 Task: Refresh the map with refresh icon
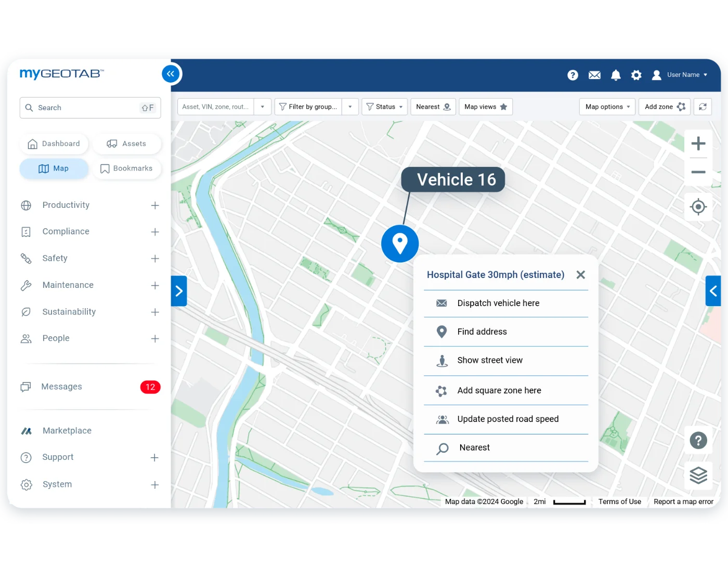(x=703, y=107)
